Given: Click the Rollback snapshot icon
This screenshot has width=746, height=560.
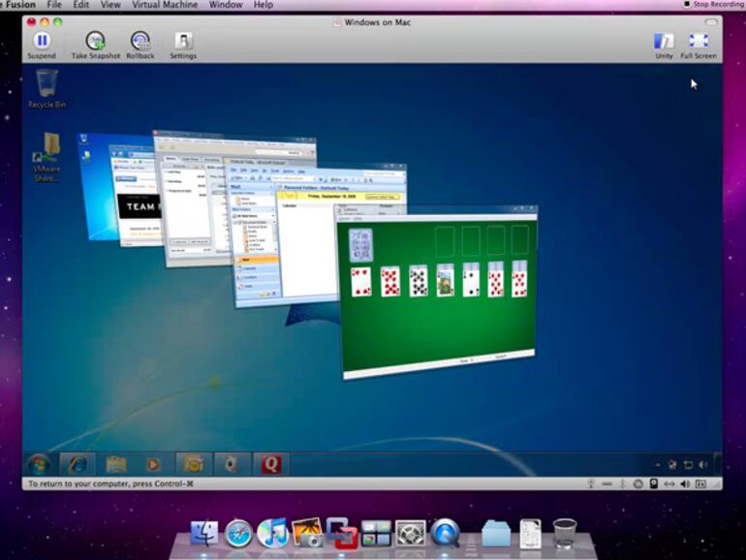Looking at the screenshot, I should (140, 42).
